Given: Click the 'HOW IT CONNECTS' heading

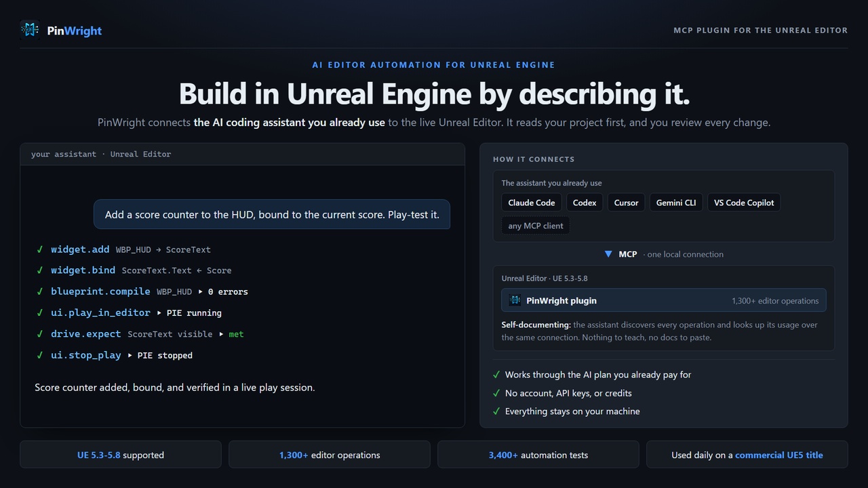Looking at the screenshot, I should 534,159.
